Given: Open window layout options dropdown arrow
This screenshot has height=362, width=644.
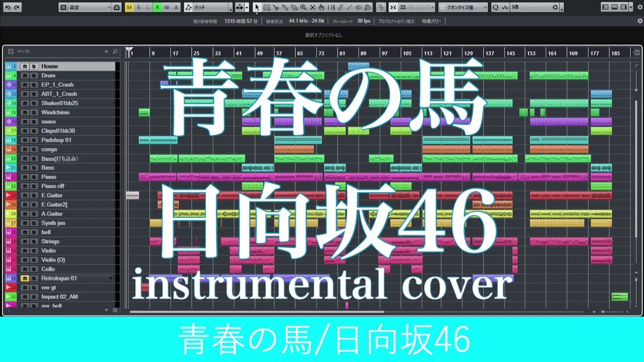Looking at the screenshot, I should 631,8.
